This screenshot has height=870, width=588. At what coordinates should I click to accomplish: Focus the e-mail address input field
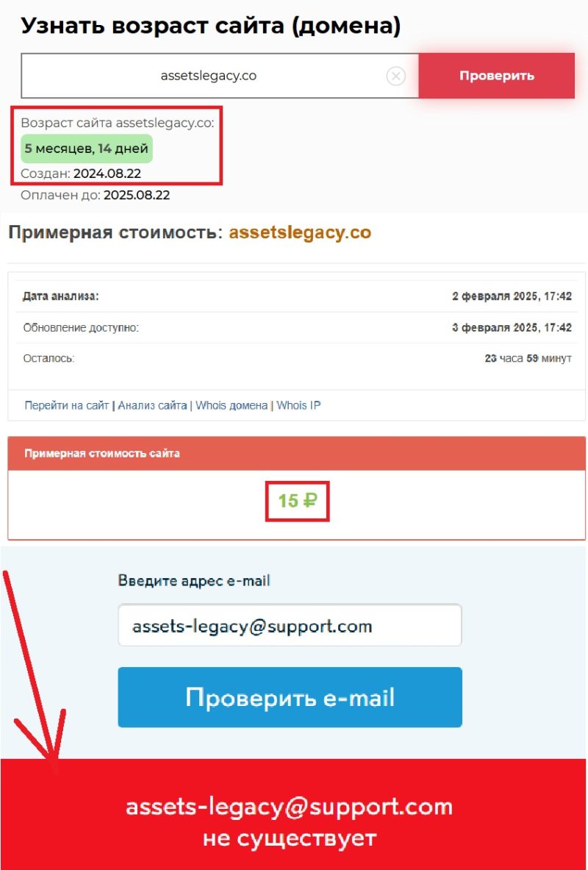290,626
